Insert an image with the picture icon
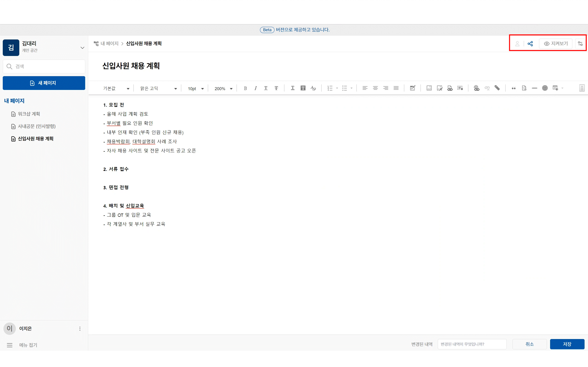The height and width of the screenshot is (367, 588). pyautogui.click(x=429, y=88)
